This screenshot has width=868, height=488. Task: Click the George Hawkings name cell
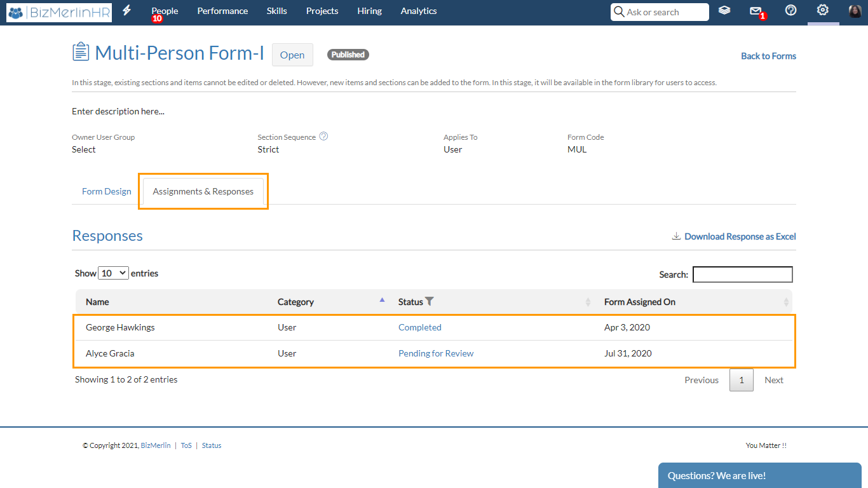[120, 327]
